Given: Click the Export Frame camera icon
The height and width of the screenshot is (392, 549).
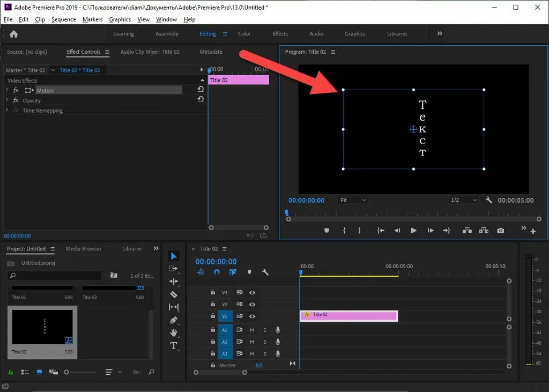Looking at the screenshot, I should point(500,231).
